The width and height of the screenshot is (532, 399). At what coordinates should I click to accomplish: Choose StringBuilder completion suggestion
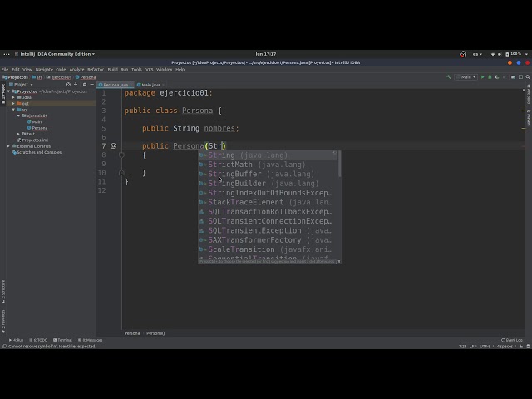click(x=268, y=184)
